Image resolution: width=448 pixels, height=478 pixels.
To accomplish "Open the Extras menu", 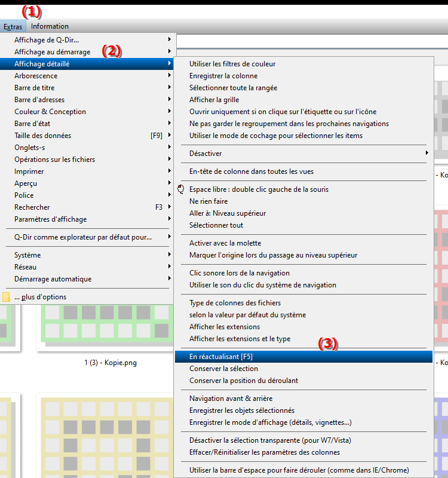I will [x=13, y=26].
